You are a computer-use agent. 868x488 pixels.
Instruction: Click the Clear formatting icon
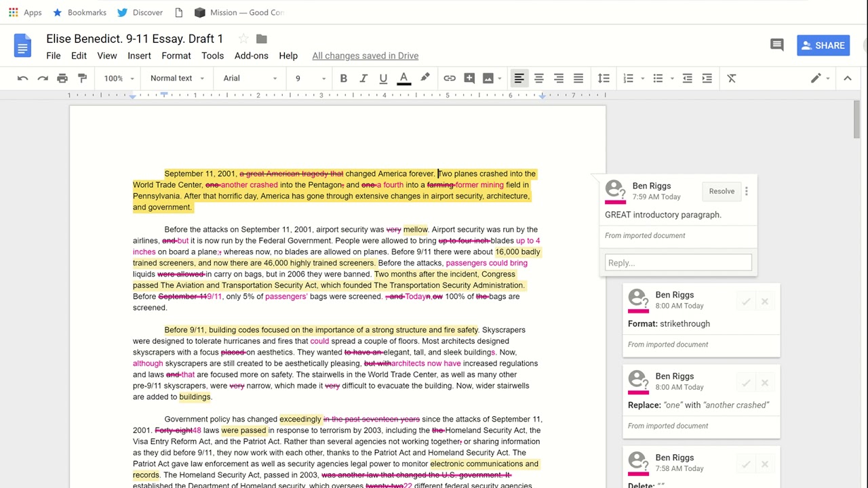pos(732,79)
